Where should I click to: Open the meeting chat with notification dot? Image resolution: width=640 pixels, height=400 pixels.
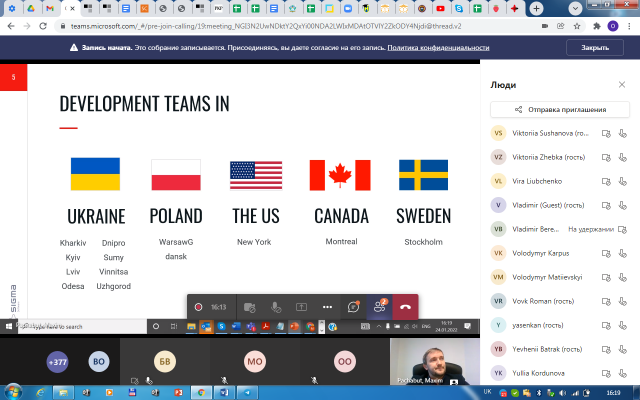[x=353, y=307]
